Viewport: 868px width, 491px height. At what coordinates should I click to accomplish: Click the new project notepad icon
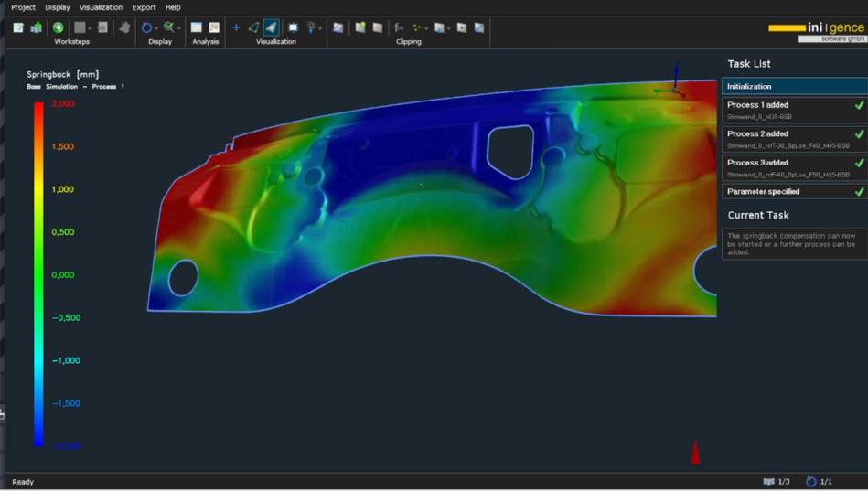point(18,27)
